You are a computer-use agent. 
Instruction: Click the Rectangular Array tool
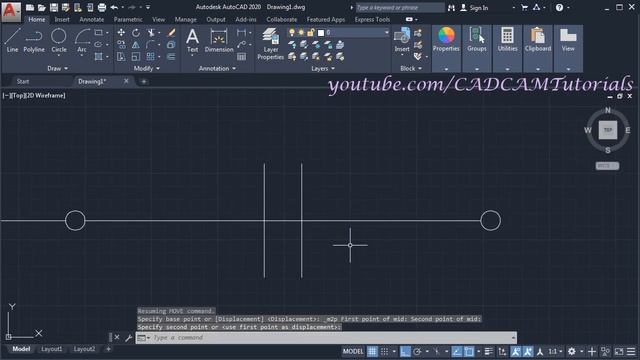pos(151,57)
